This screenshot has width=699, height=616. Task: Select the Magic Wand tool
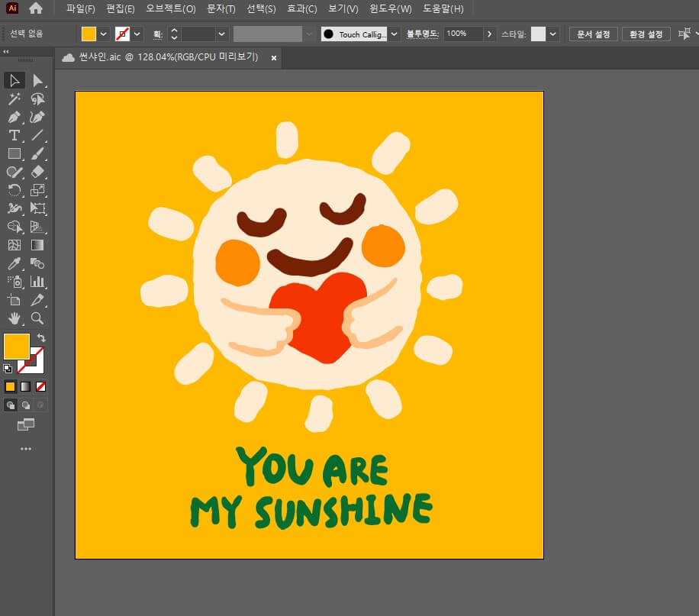coord(14,98)
